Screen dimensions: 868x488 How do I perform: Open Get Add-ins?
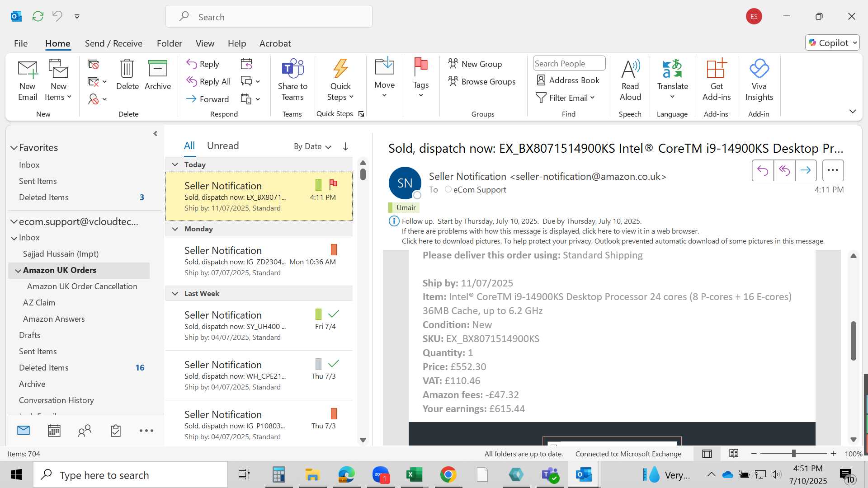click(717, 80)
